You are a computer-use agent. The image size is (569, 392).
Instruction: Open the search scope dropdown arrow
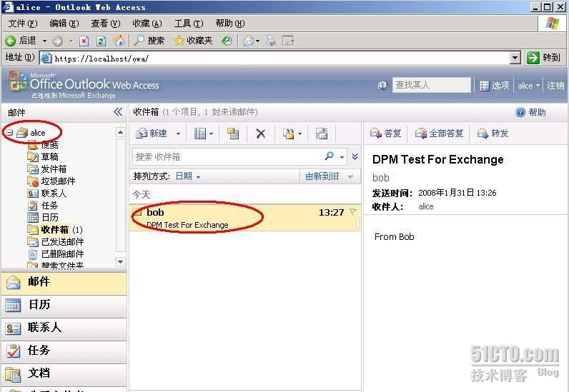(342, 156)
